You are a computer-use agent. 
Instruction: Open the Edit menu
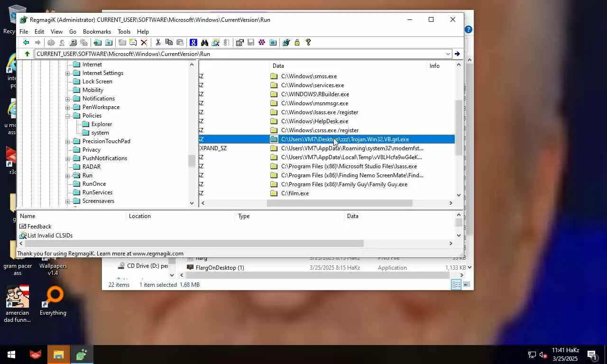(x=39, y=32)
